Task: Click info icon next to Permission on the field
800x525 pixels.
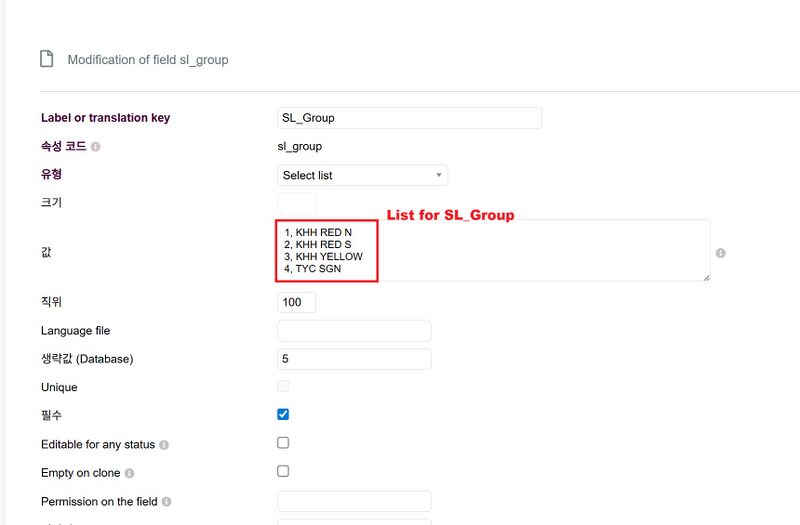Action: click(166, 502)
